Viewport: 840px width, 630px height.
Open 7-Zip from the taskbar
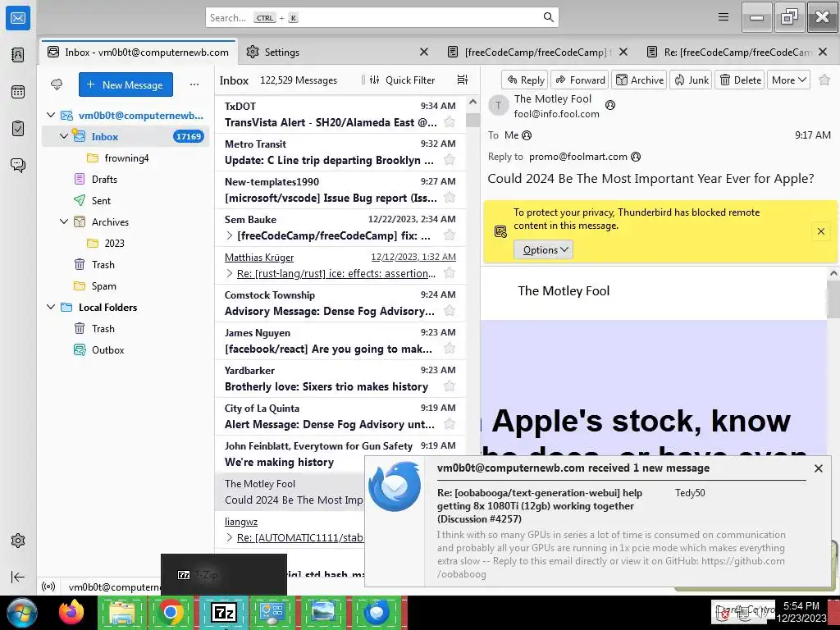(224, 612)
